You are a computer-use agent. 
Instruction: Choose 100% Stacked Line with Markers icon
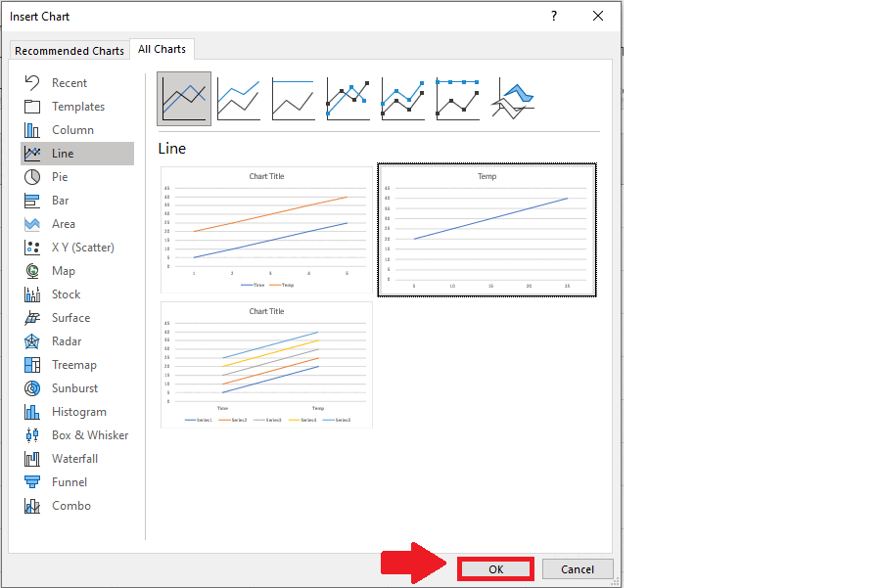pyautogui.click(x=458, y=99)
